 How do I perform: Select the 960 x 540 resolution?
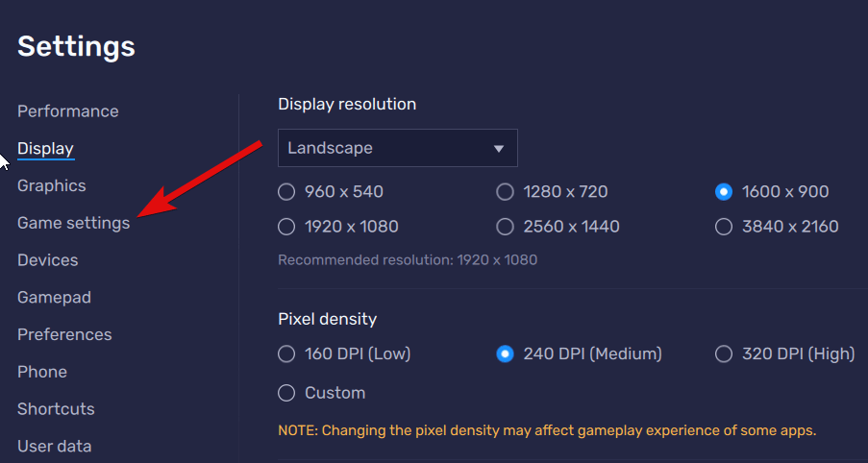pyautogui.click(x=286, y=192)
